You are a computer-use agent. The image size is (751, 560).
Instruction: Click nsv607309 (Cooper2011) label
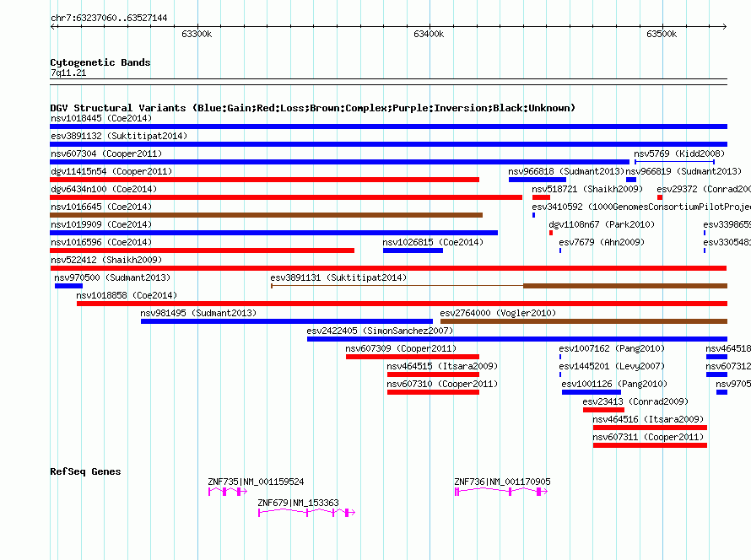click(401, 348)
